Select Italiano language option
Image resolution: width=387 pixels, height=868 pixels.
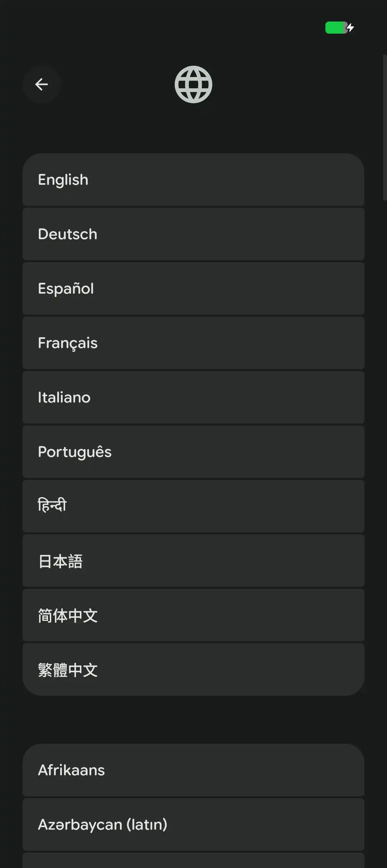[x=193, y=397]
